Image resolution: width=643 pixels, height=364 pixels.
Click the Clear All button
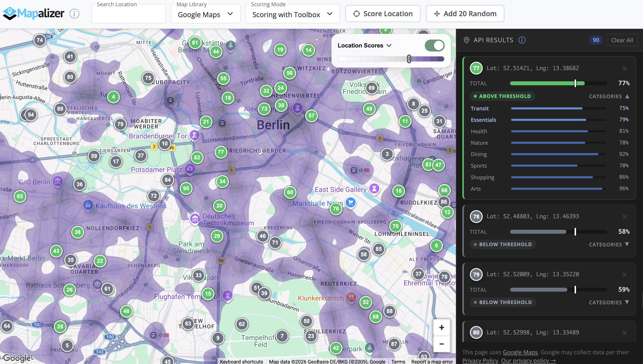pos(622,40)
